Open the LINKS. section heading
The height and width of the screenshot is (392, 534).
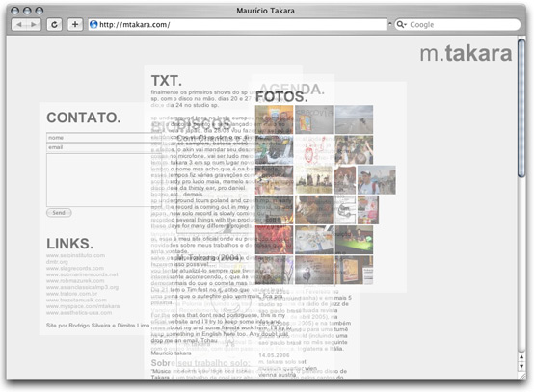[69, 244]
